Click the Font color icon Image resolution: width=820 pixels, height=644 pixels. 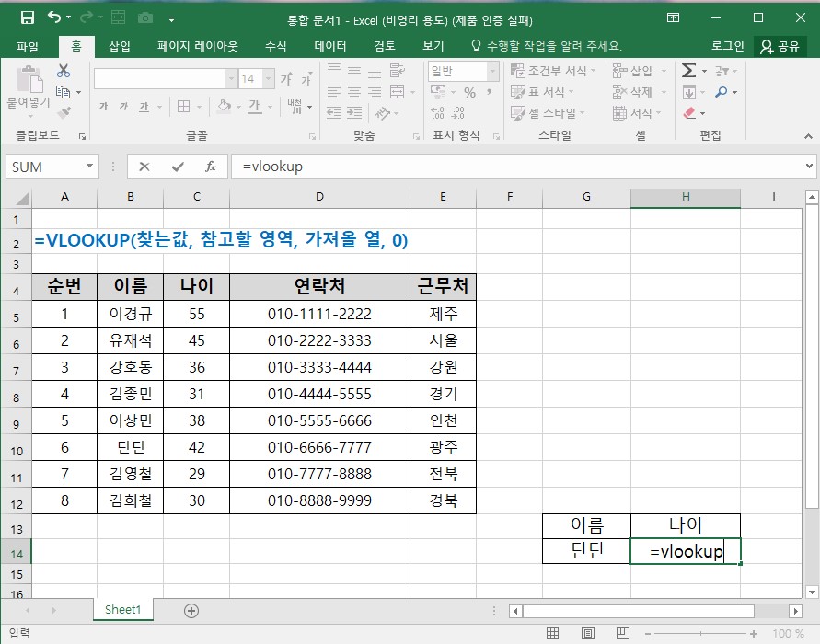coord(255,107)
